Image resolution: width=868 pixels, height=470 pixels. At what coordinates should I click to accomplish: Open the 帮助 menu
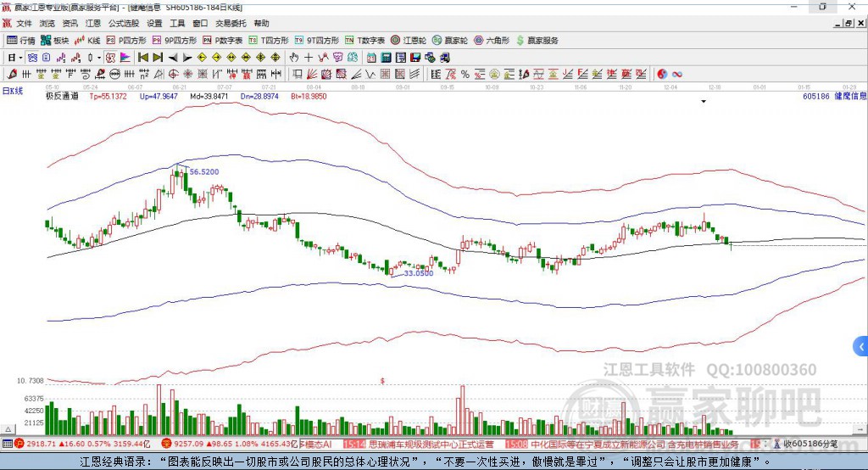click(x=261, y=23)
